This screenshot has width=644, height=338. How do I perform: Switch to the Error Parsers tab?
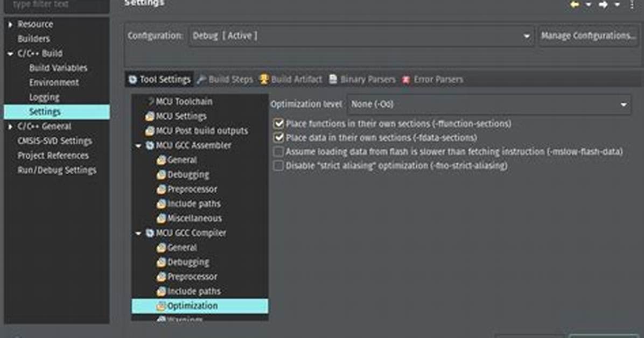[x=432, y=79]
